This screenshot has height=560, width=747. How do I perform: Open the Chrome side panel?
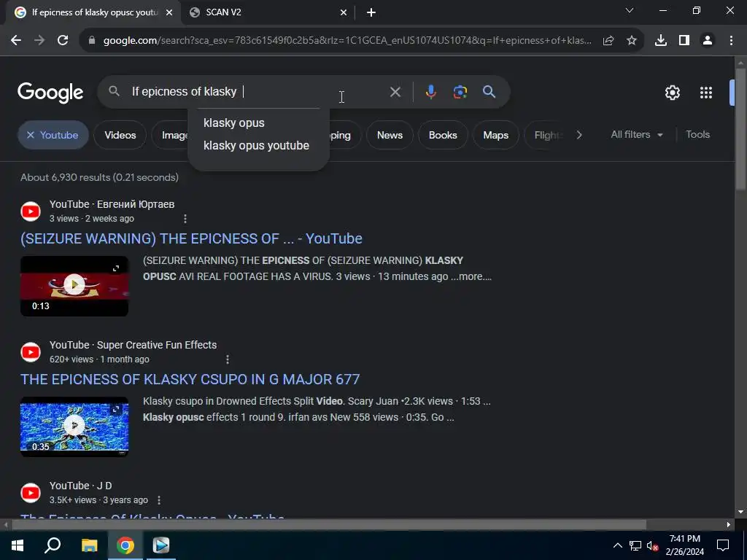684,41
